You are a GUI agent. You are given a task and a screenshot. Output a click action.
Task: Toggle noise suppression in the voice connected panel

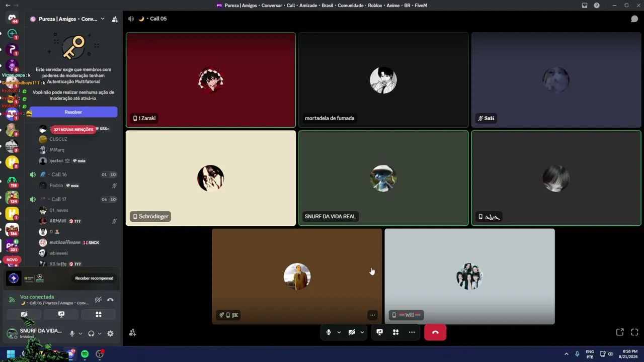pos(98,300)
